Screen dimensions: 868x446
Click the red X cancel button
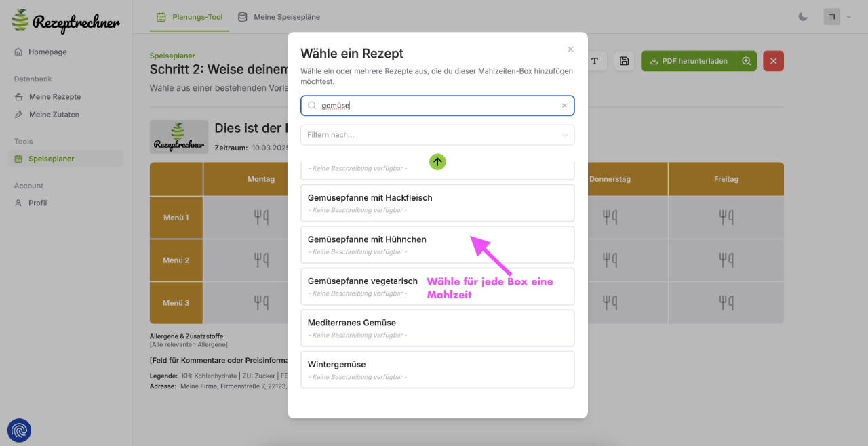pos(773,61)
